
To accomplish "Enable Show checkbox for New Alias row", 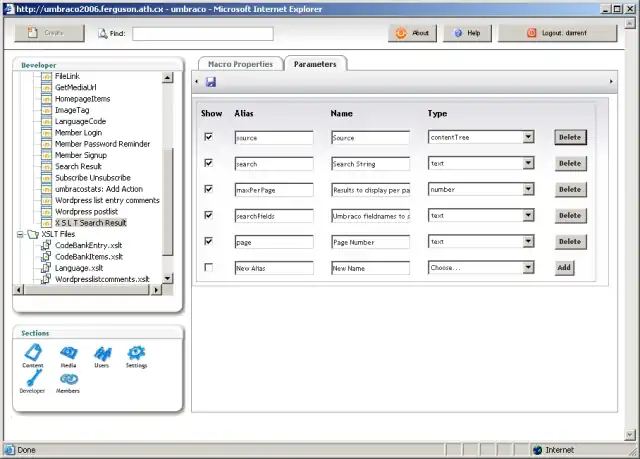I will [x=208, y=267].
